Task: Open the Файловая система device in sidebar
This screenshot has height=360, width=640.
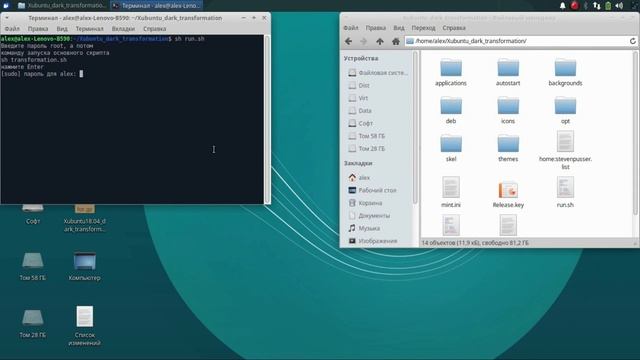Action: point(378,73)
